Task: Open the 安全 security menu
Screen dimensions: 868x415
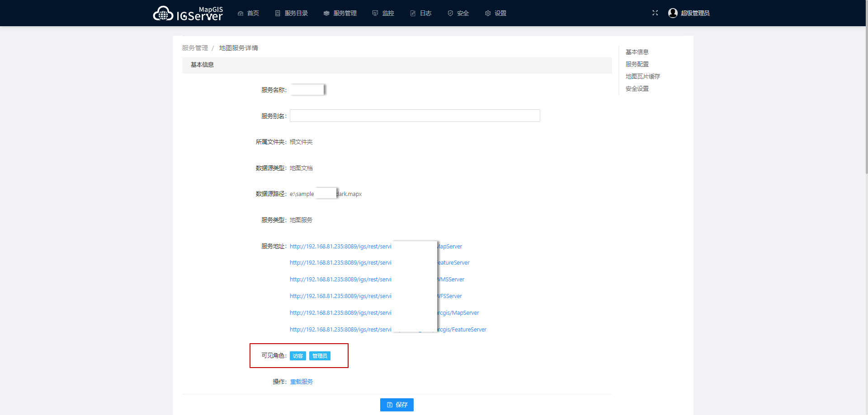Action: pyautogui.click(x=458, y=14)
